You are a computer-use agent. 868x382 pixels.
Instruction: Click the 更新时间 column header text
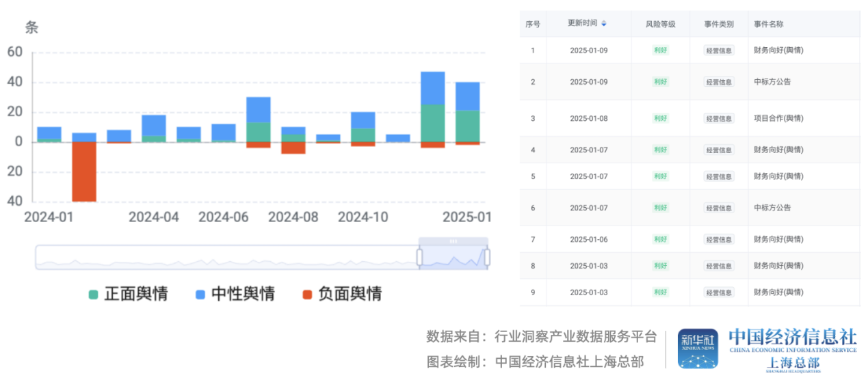[582, 23]
